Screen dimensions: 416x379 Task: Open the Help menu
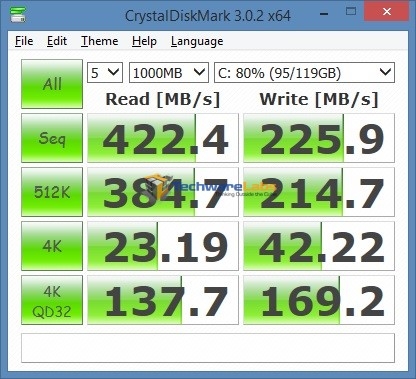tap(144, 41)
